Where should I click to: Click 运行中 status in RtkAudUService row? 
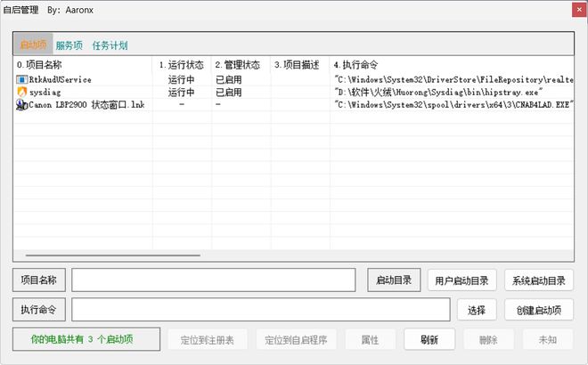coord(181,79)
